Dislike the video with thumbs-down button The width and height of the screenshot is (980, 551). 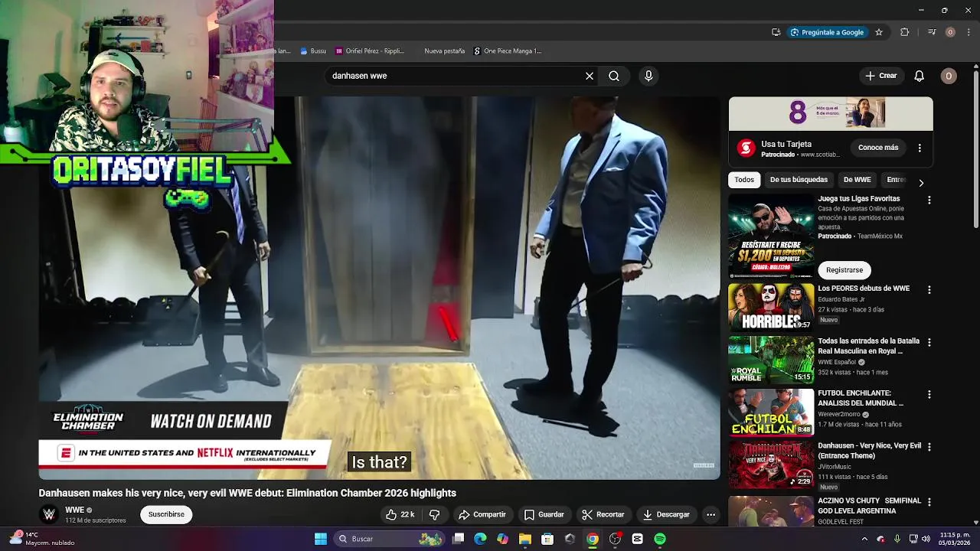click(434, 514)
